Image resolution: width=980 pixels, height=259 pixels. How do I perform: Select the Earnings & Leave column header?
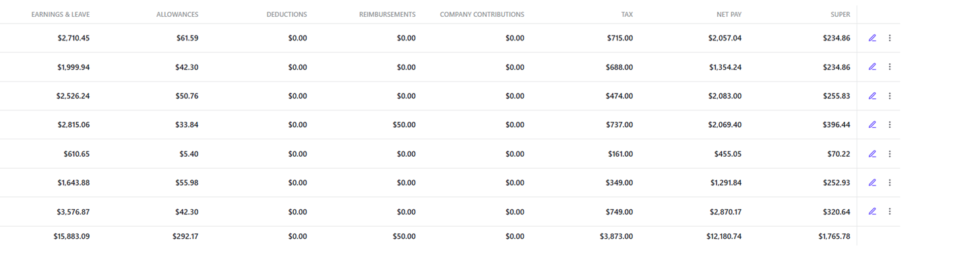[x=61, y=14]
